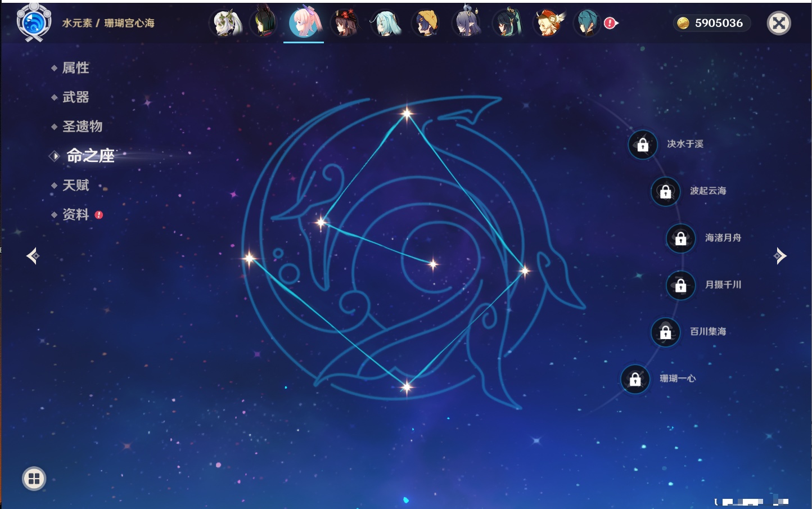Click the Mora balance 5905036

(719, 23)
